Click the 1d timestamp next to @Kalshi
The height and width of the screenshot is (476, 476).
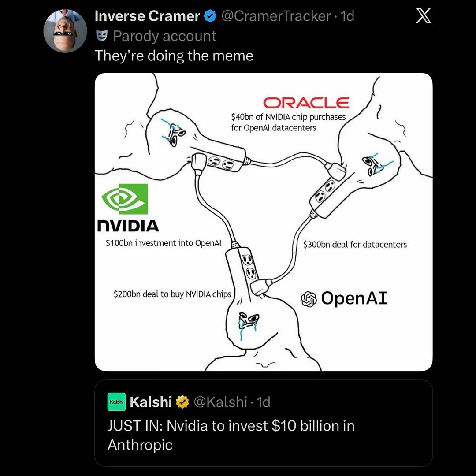tap(263, 402)
